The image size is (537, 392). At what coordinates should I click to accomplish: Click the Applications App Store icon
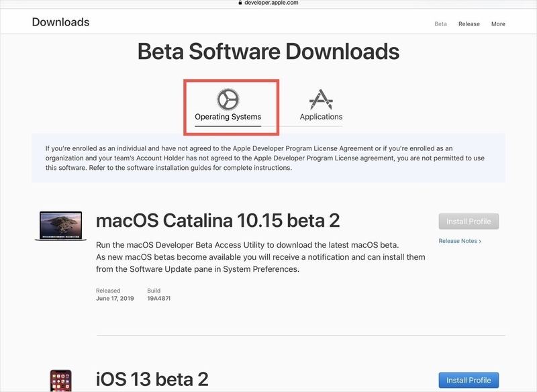click(x=321, y=99)
